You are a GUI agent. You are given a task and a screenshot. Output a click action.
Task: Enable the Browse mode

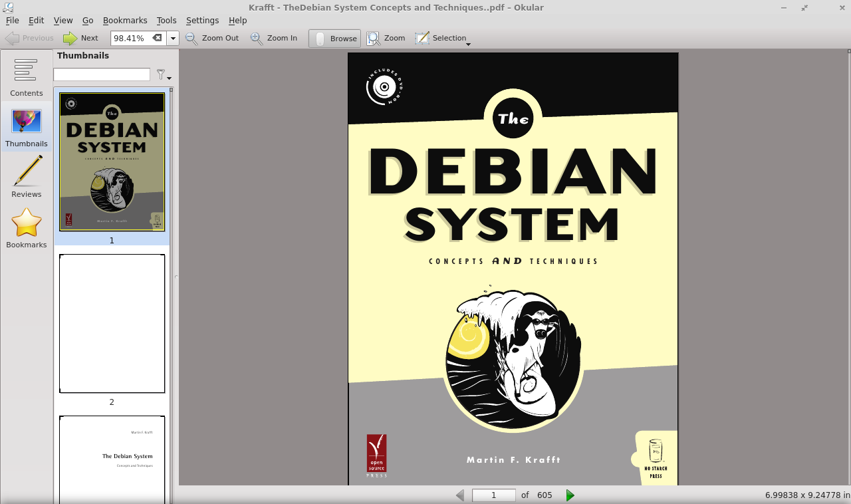[334, 38]
